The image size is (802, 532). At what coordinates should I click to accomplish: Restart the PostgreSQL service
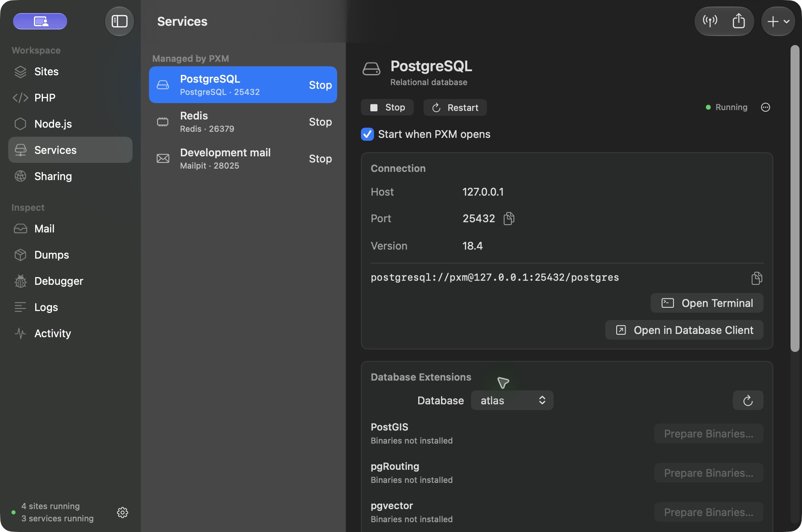coord(455,107)
